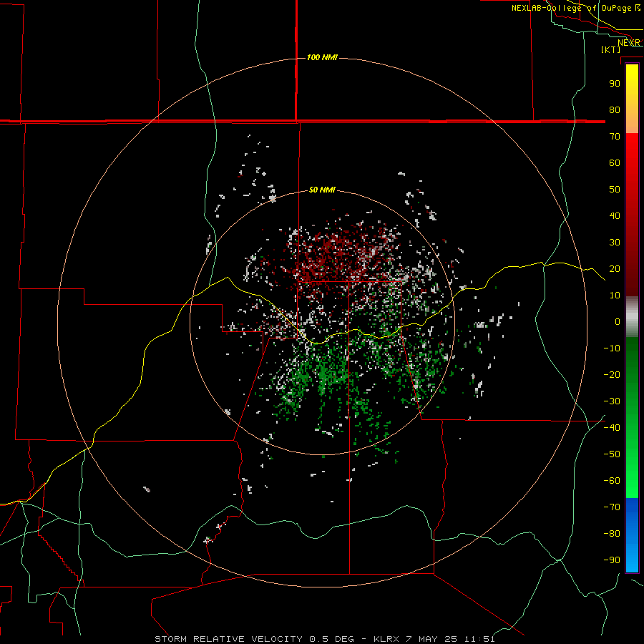Screen dimensions: 644x644
Task: Click the 70 value on velocity scale
Action: 615,137
